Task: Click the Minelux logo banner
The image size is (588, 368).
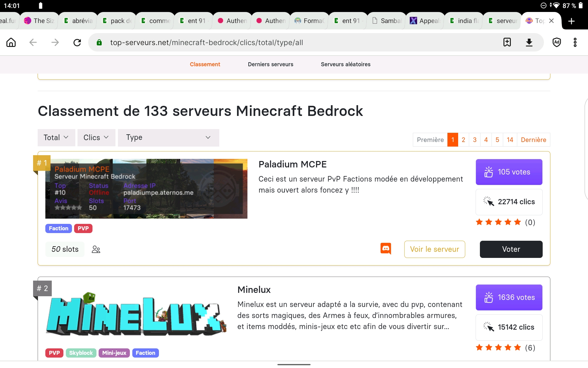Action: (136, 314)
